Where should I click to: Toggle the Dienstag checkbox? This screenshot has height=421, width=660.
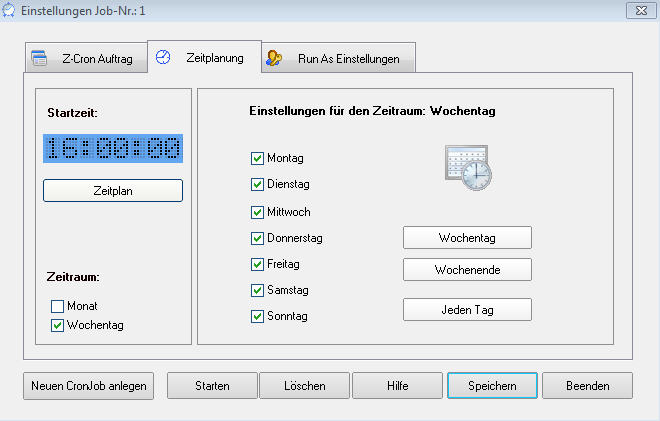(257, 184)
